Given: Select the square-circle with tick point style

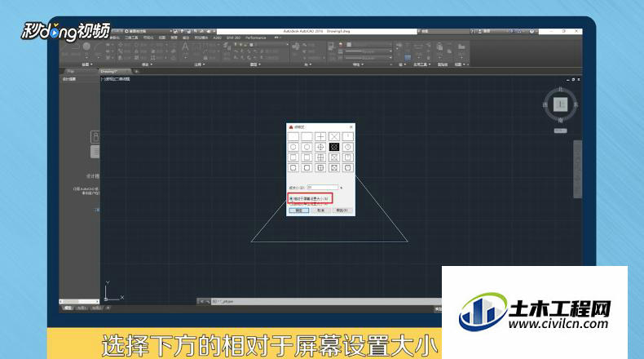Looking at the screenshot, I should pos(348,168).
